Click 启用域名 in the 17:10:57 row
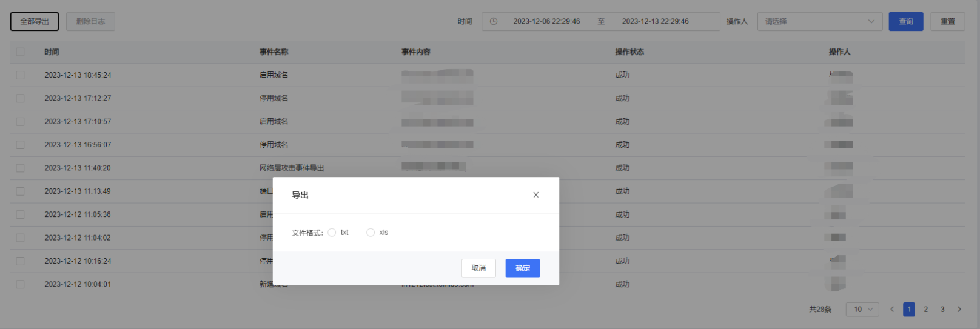This screenshot has width=980, height=329. point(274,122)
